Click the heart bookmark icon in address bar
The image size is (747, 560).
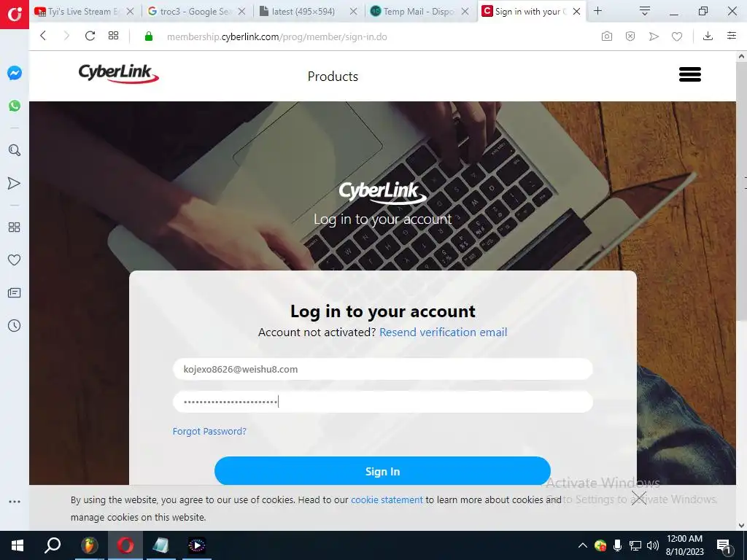point(677,36)
